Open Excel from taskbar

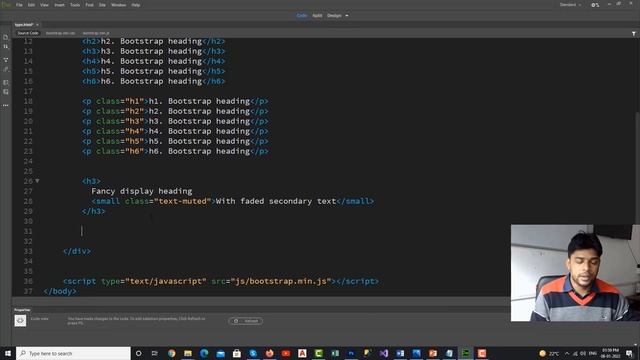(335, 353)
